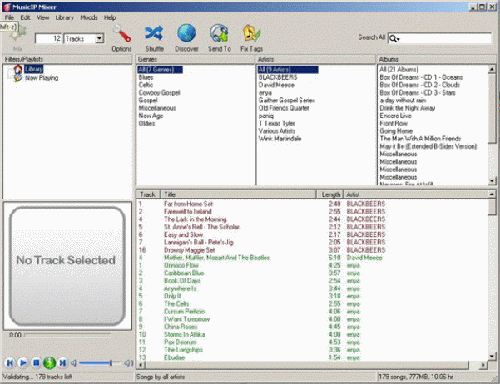
Task: Select album a day without rain
Action: click(403, 100)
